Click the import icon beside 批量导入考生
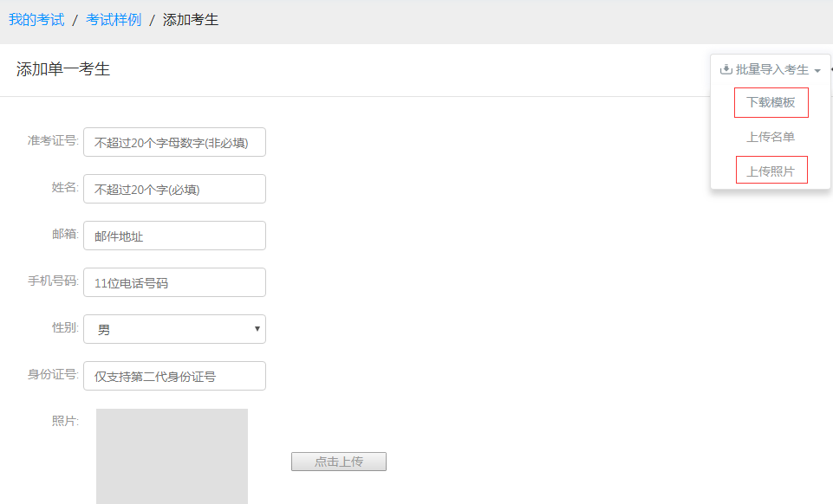833x504 pixels. (726, 69)
